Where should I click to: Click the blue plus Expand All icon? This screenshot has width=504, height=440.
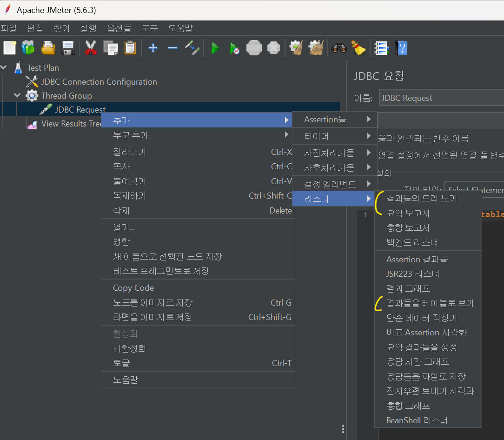coord(153,48)
